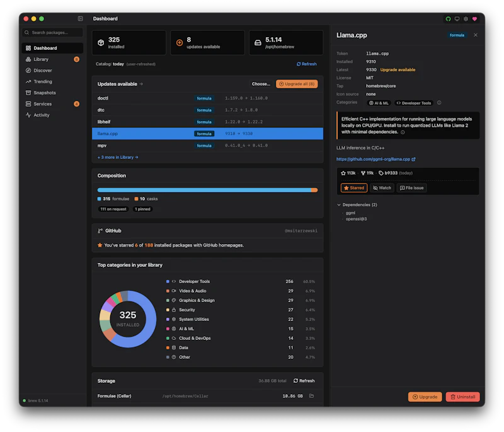This screenshot has width=504, height=432.
Task: Click the orange updates available arrow icon
Action: click(x=180, y=42)
